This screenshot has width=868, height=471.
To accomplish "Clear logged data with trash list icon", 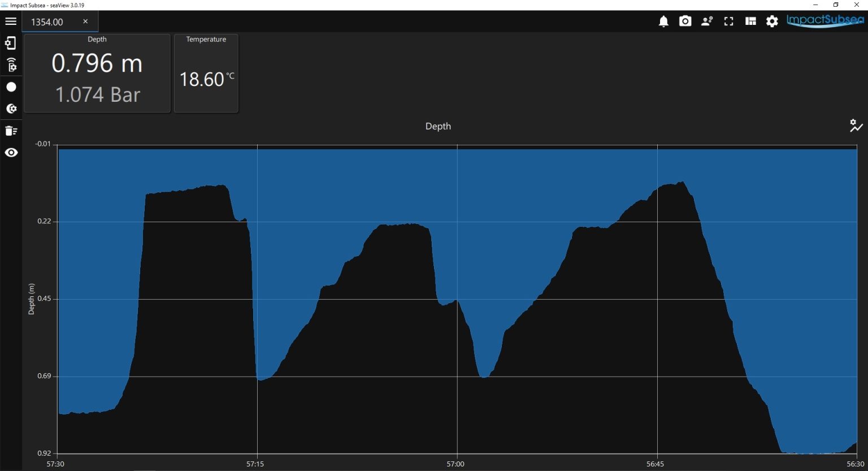I will [11, 131].
